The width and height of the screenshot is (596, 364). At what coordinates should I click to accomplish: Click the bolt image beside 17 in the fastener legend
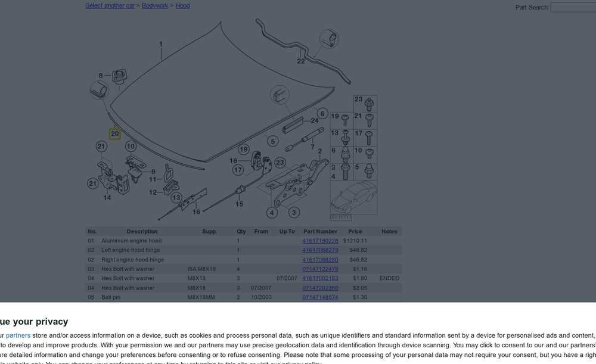(x=368, y=138)
